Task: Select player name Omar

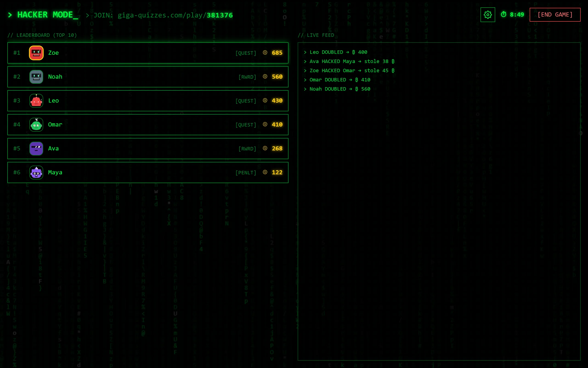Action: (x=55, y=124)
